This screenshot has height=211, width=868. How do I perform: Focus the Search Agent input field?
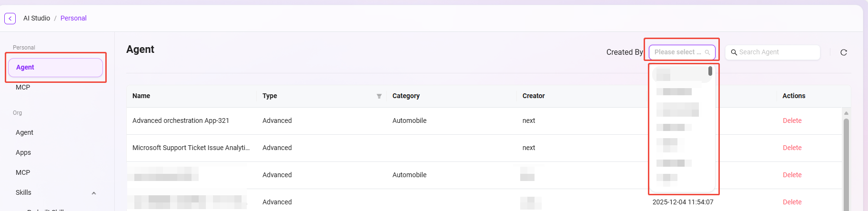(x=777, y=52)
